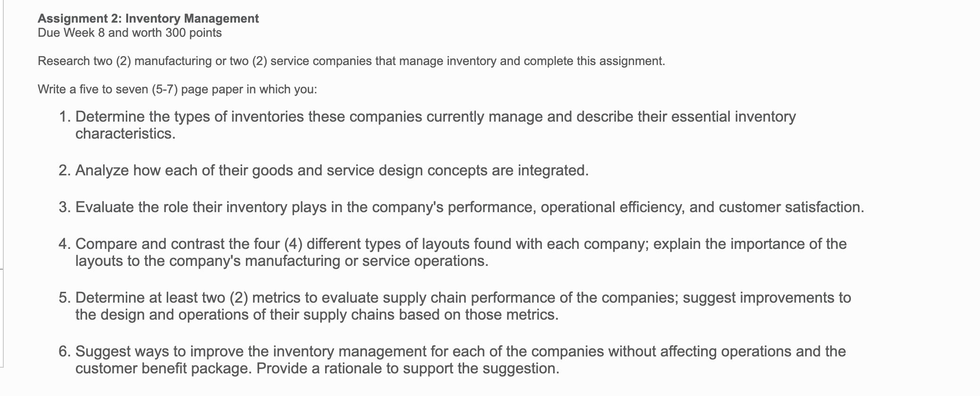Image resolution: width=980 pixels, height=396 pixels.
Task: Click the second line of item 4 about layouts
Action: (282, 261)
